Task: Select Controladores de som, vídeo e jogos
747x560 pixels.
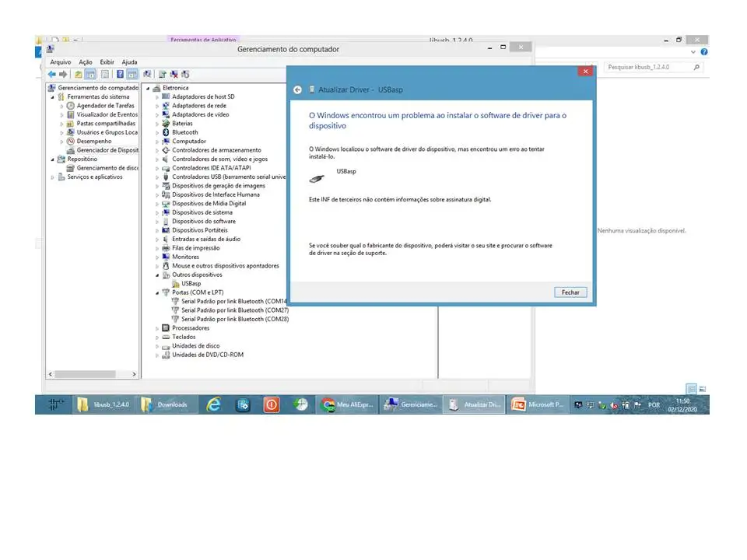Action: tap(219, 159)
